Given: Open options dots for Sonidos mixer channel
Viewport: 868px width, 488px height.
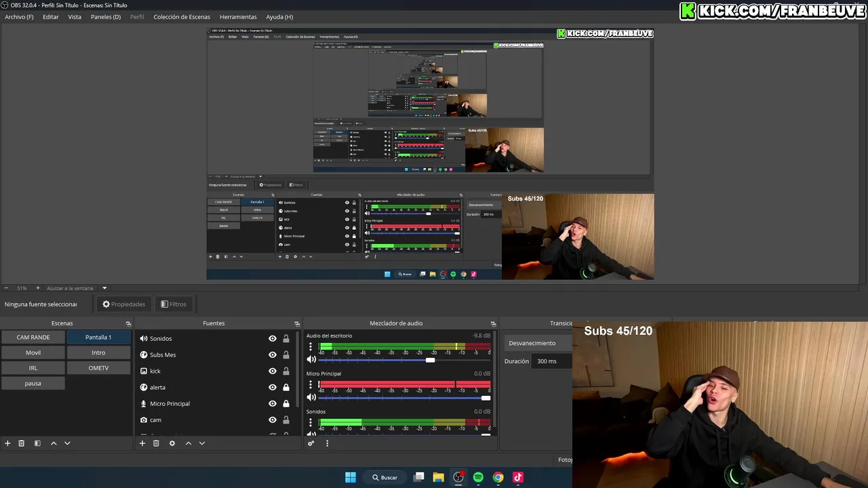Looking at the screenshot, I should tap(311, 423).
